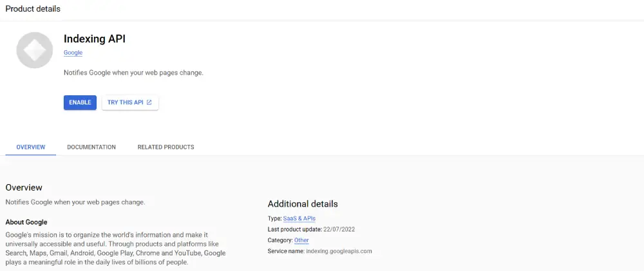Click the Additional details heading

pyautogui.click(x=303, y=203)
